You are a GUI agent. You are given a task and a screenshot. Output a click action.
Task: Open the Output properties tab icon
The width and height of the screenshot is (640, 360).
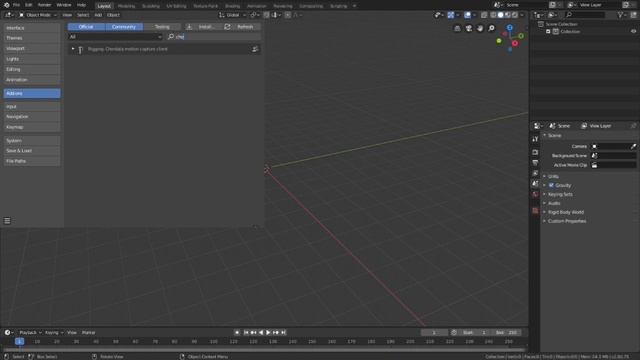click(x=535, y=163)
